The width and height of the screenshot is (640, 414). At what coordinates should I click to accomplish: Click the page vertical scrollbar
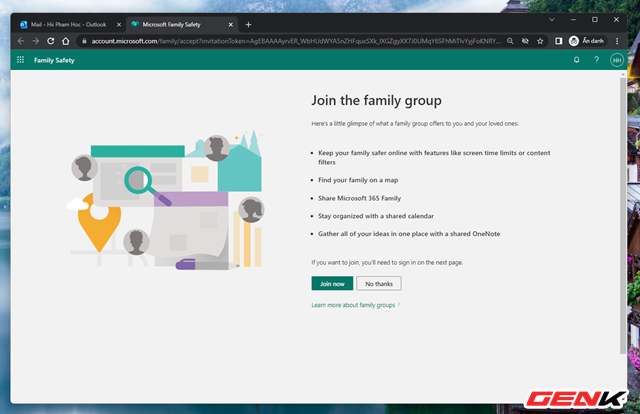(622, 215)
